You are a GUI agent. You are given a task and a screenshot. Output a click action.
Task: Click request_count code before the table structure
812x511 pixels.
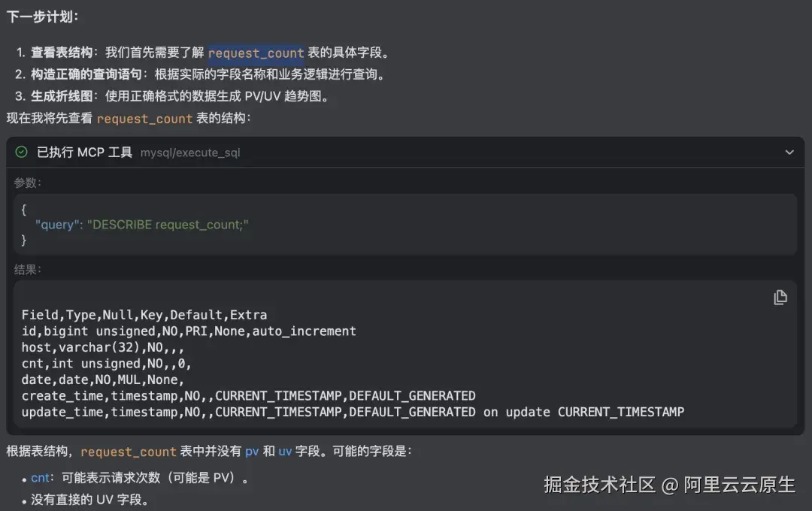pos(144,118)
